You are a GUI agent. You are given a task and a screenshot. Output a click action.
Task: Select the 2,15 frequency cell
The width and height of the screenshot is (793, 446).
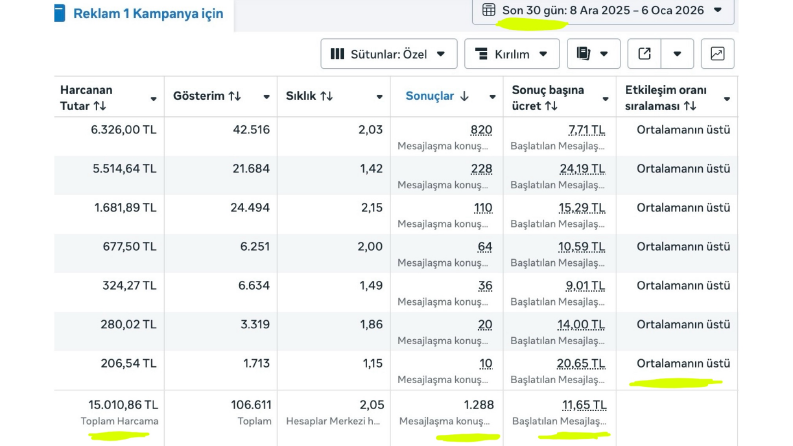click(x=372, y=208)
